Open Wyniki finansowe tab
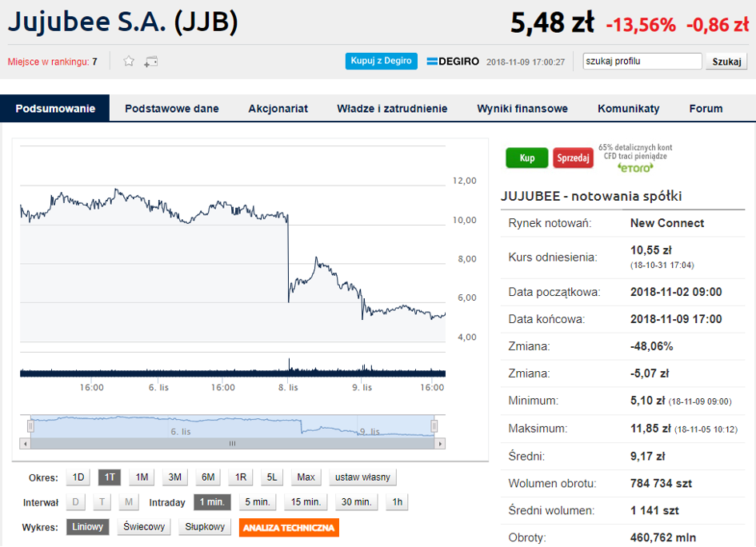This screenshot has height=547, width=756. click(522, 109)
